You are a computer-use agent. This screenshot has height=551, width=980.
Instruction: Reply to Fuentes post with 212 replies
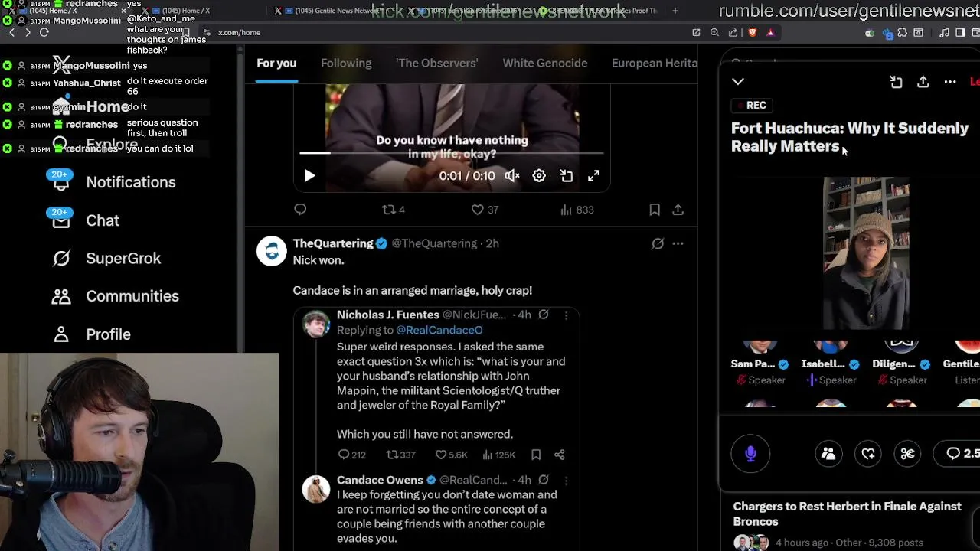[351, 455]
